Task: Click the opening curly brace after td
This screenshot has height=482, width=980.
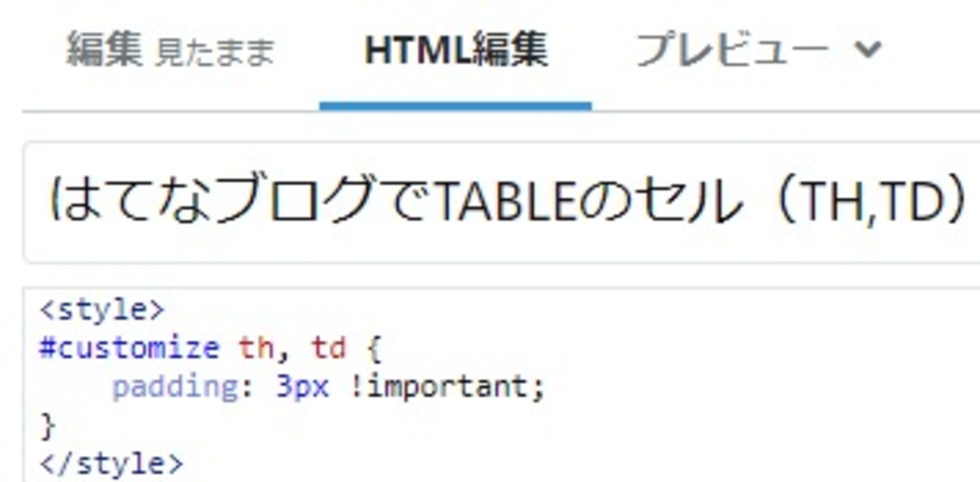Action: click(375, 348)
